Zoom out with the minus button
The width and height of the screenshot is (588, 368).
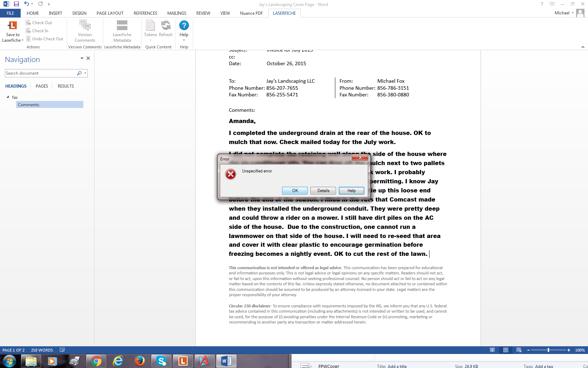528,350
